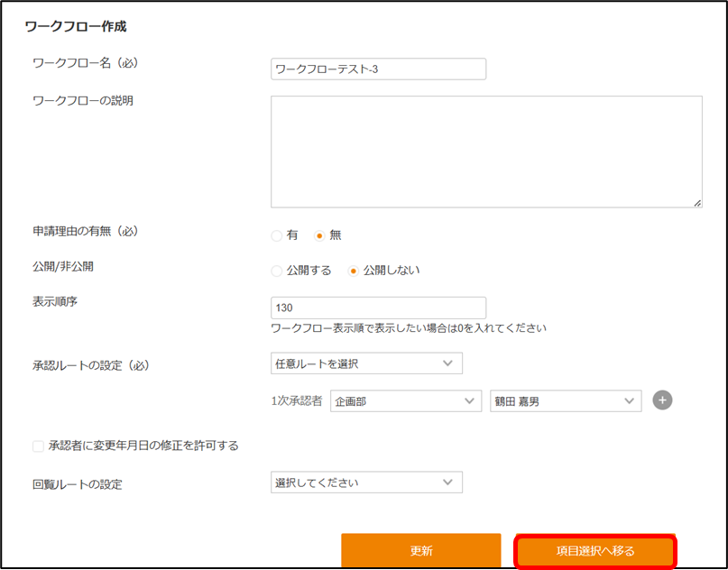Focus the ワークフロー名 input field
This screenshot has height=570, width=728.
point(378,69)
